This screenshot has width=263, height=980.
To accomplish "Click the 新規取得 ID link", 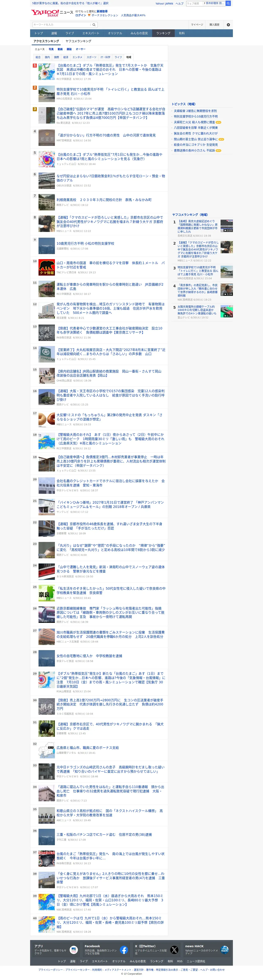I will pyautogui.click(x=102, y=11).
